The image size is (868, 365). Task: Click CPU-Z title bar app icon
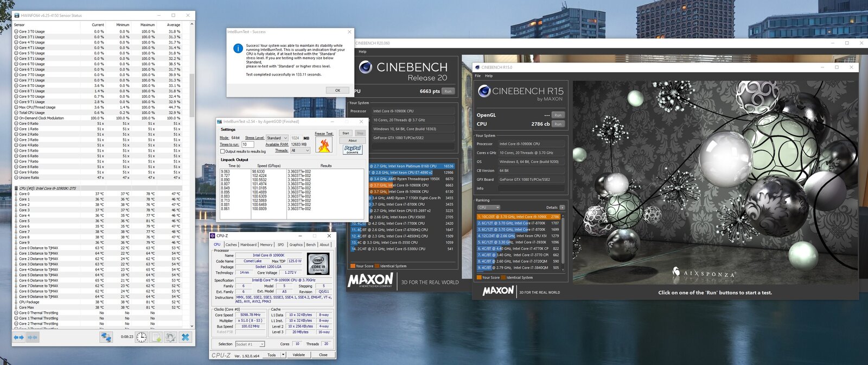[x=213, y=236]
